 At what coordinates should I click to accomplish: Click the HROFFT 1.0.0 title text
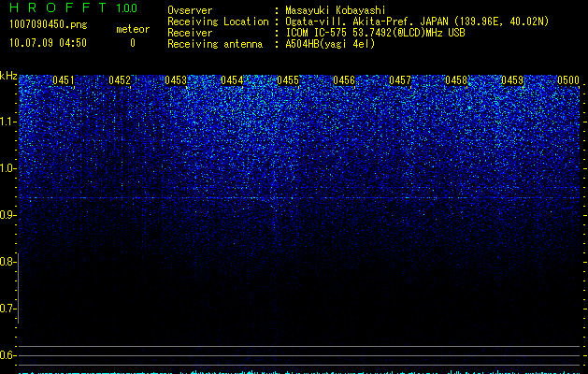point(73,7)
